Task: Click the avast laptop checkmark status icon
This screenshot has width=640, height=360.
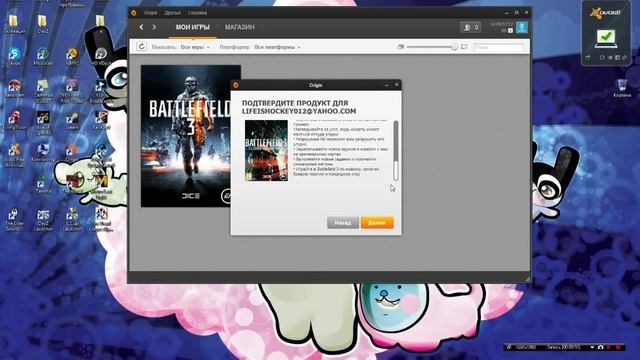Action: [606, 38]
